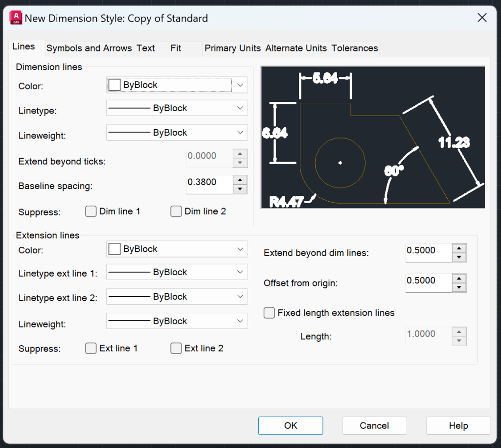Increase Baseline spacing with the up stepper
The image size is (501, 448).
click(x=240, y=181)
